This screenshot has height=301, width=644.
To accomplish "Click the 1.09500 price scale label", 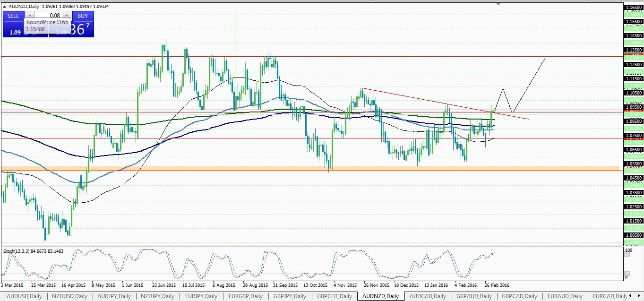I will pyautogui.click(x=633, y=107).
